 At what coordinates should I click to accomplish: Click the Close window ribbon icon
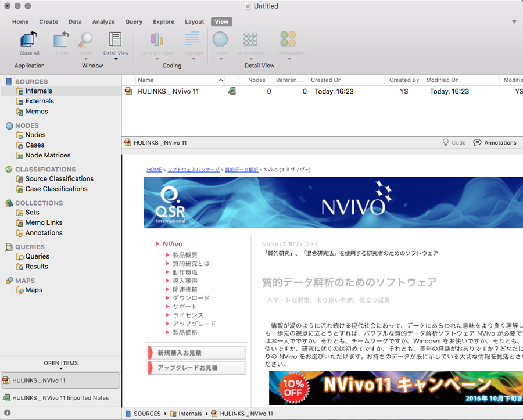(x=62, y=40)
